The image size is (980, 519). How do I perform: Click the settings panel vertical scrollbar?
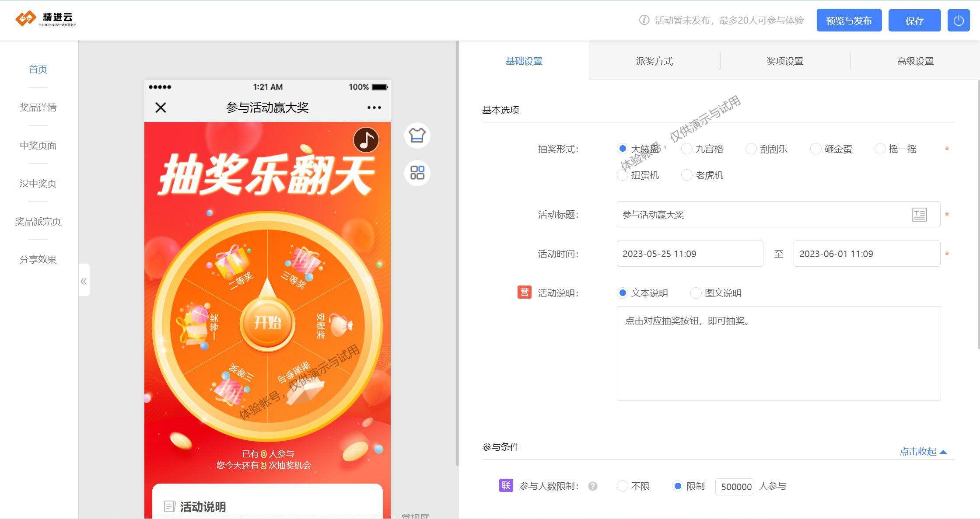tap(978, 214)
